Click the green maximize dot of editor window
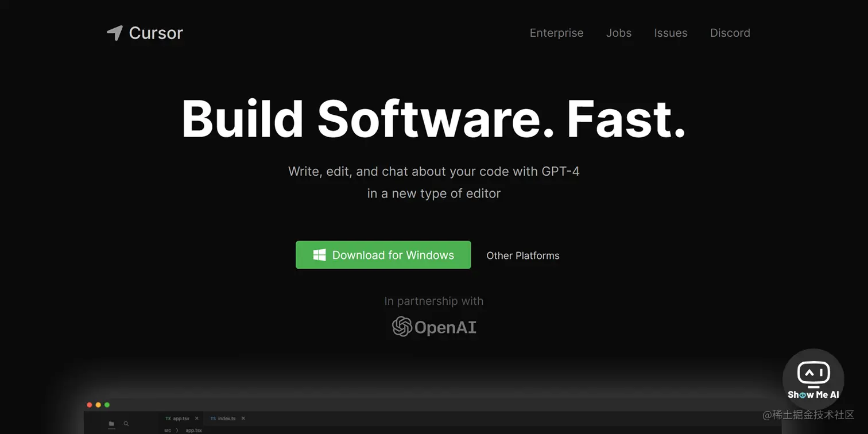 click(x=107, y=405)
